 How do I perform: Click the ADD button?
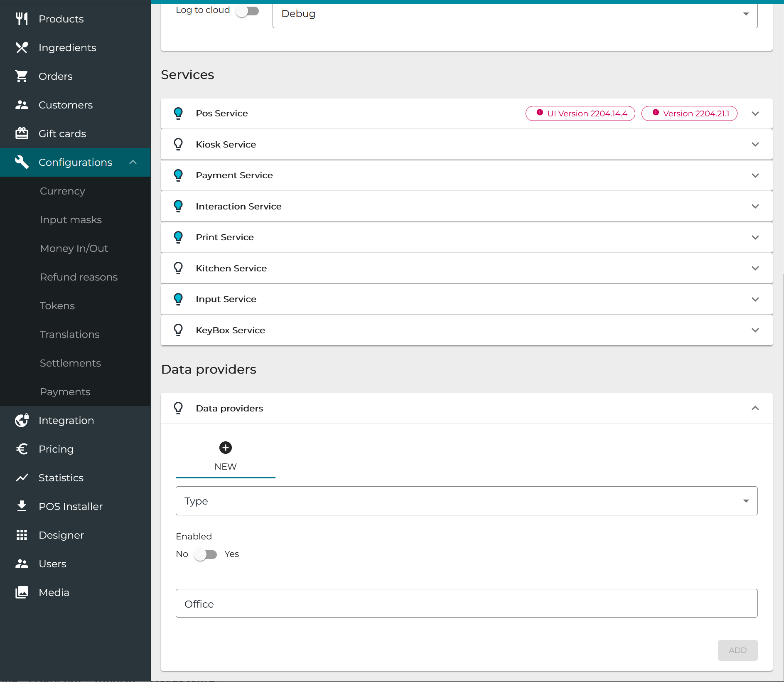click(x=737, y=650)
